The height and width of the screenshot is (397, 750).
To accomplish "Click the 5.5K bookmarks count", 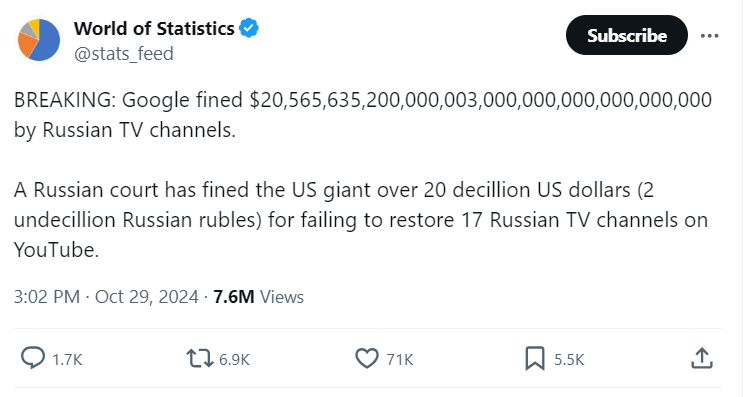I will click(569, 360).
